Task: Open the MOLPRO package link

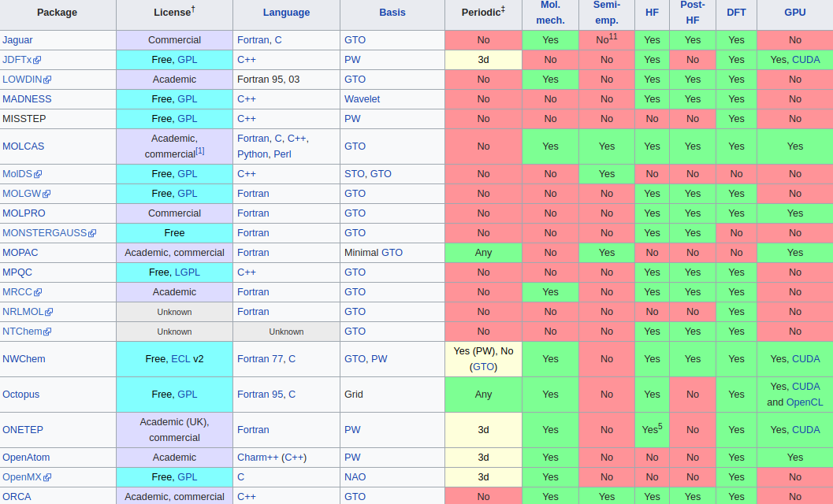Action: point(24,213)
